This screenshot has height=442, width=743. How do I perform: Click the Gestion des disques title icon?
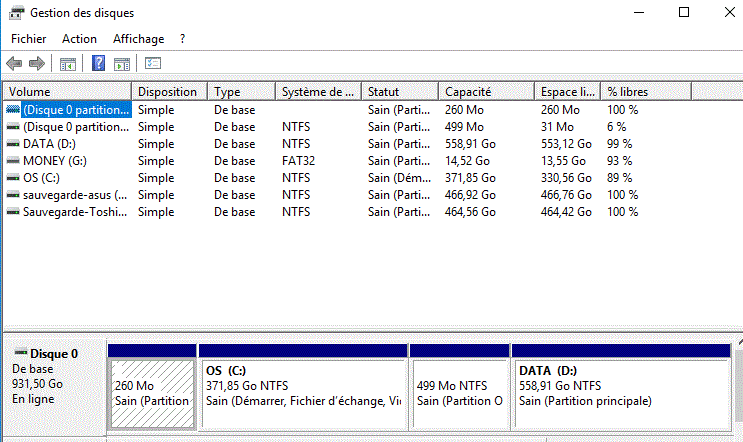pos(17,13)
